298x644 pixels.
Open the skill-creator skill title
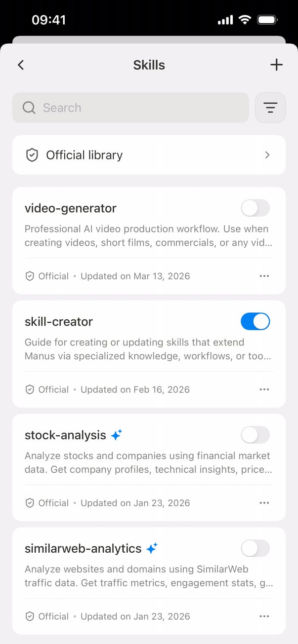tap(59, 322)
